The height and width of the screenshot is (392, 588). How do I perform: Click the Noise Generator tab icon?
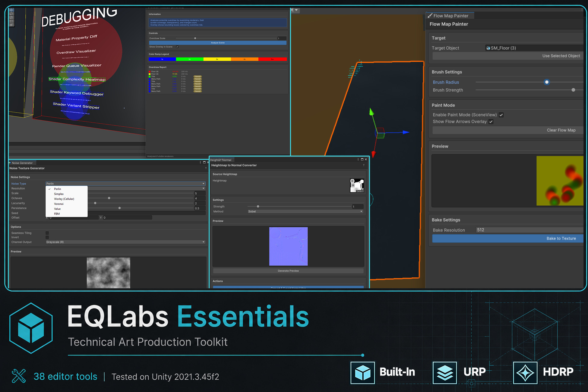(x=10, y=163)
